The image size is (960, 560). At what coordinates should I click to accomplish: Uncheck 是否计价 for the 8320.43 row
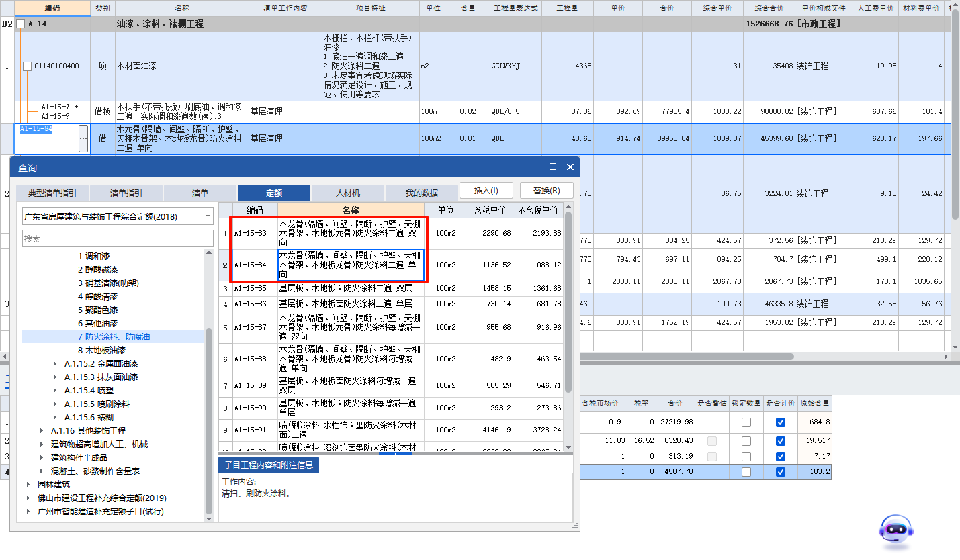[x=780, y=441]
